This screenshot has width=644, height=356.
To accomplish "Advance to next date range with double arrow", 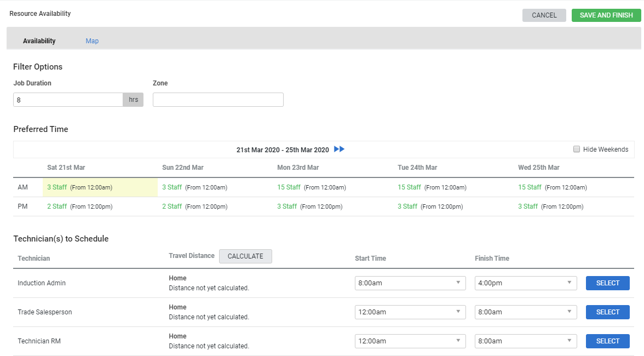I will (x=340, y=149).
